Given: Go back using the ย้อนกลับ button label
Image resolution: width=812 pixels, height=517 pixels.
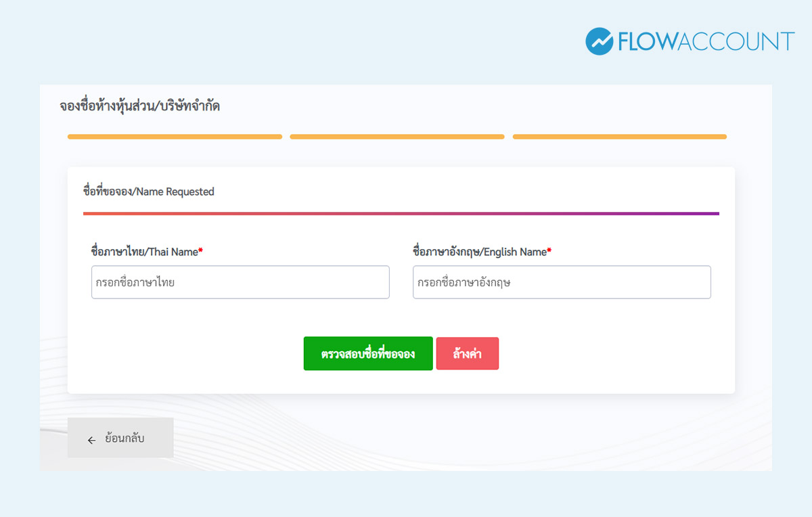Looking at the screenshot, I should 125,439.
